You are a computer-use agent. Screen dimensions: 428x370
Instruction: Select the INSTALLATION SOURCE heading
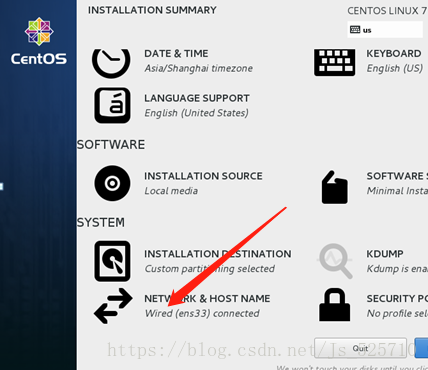[203, 176]
